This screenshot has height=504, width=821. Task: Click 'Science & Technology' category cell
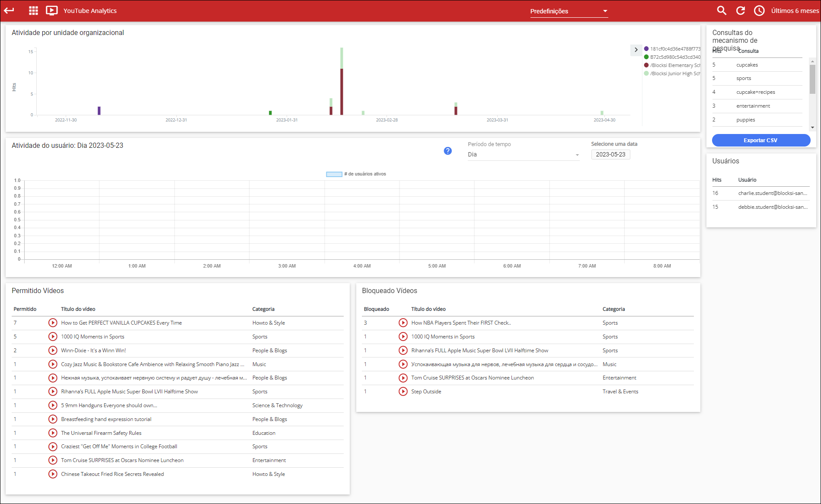(x=278, y=405)
